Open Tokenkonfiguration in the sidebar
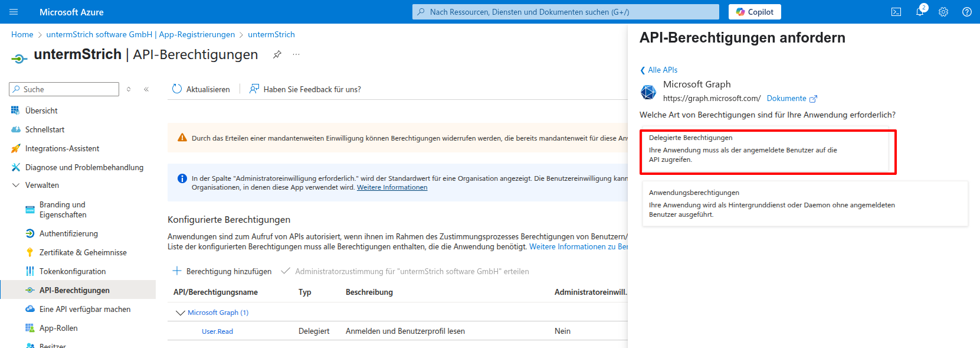980x348 pixels. pyautogui.click(x=73, y=271)
